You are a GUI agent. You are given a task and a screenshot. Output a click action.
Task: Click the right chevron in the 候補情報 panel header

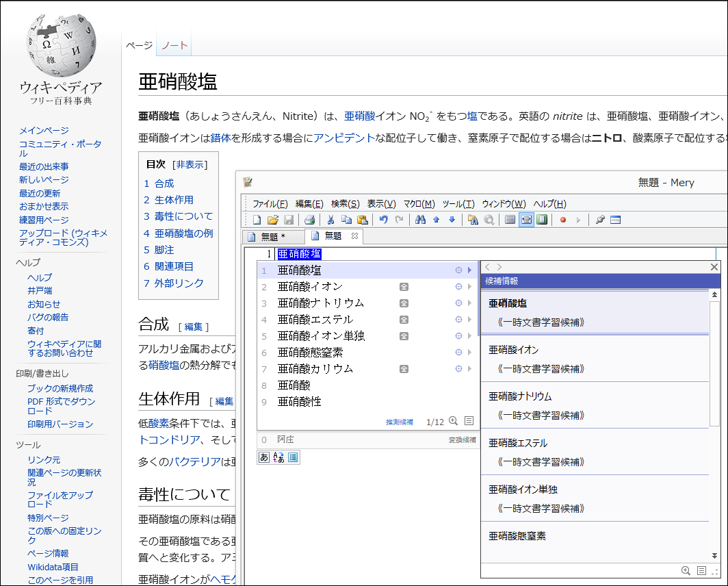(x=497, y=267)
